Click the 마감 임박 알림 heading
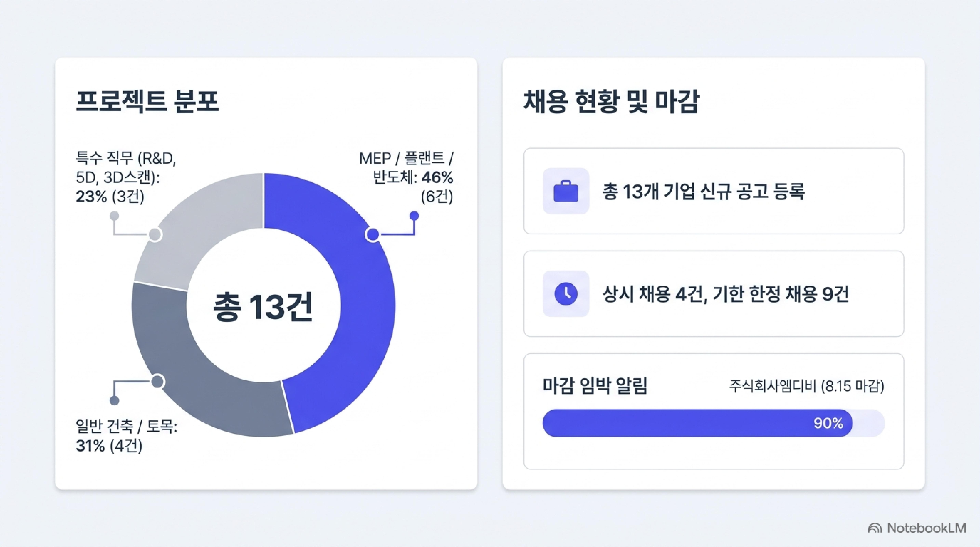Image resolution: width=980 pixels, height=547 pixels. (x=595, y=386)
